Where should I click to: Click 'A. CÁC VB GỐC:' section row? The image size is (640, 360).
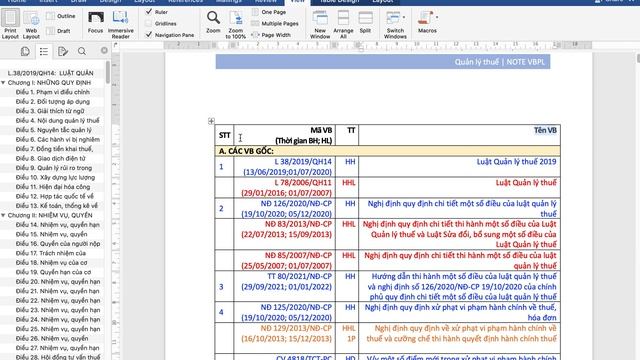tap(387, 151)
